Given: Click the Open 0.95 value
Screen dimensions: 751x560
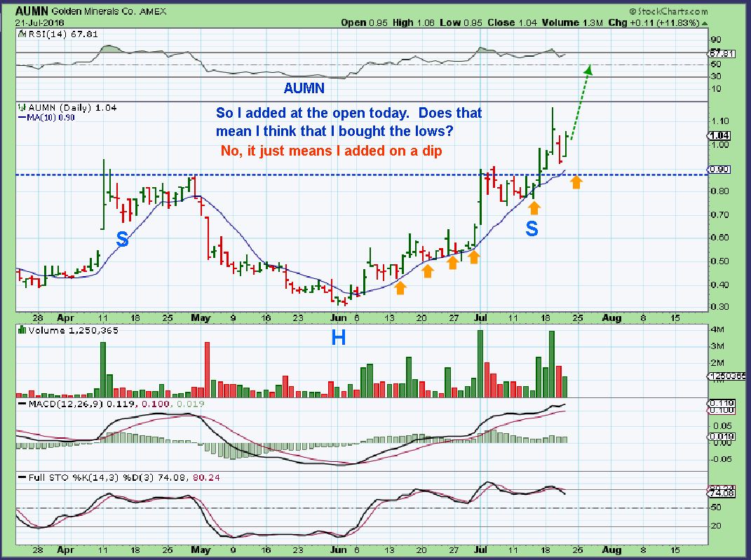Looking at the screenshot, I should point(364,22).
